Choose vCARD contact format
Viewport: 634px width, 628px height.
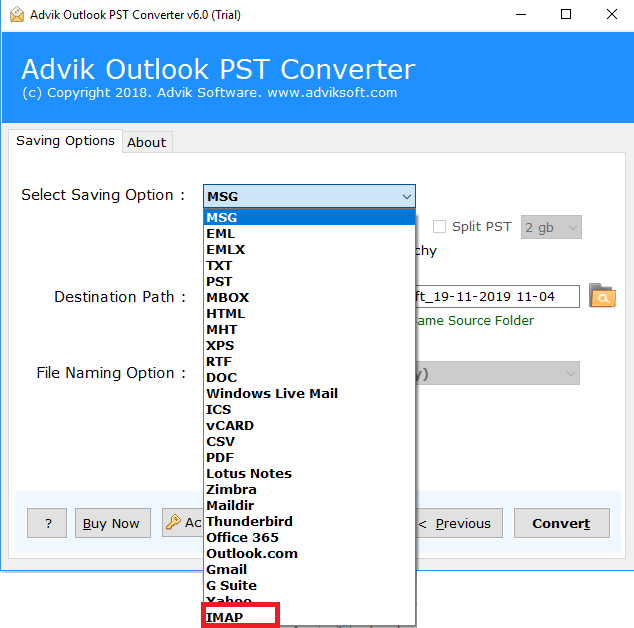tap(309, 426)
